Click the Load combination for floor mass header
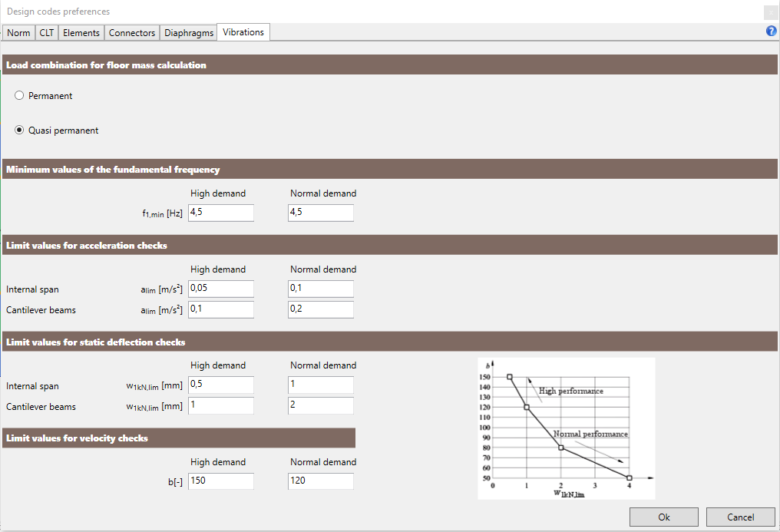Viewport: 780px width, 532px height. click(389, 64)
